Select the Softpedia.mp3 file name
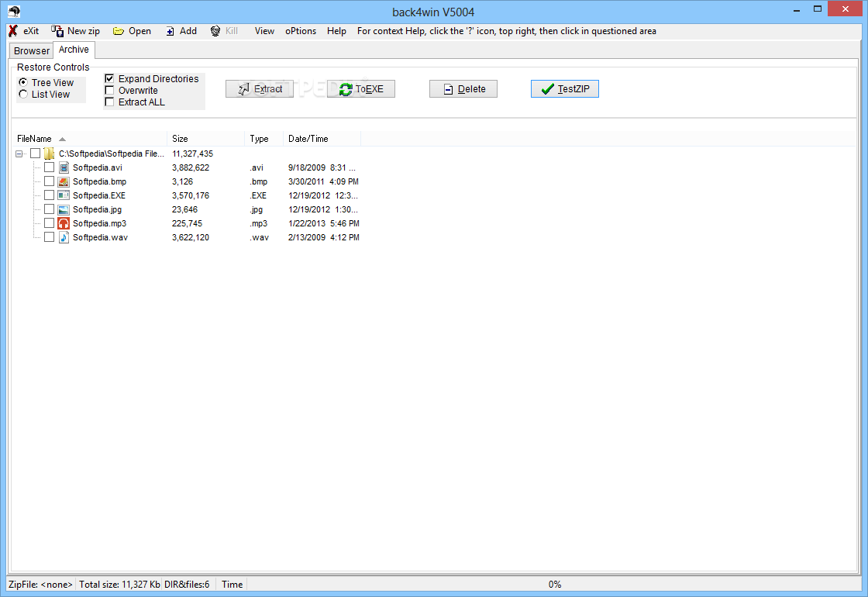The width and height of the screenshot is (868, 597). 100,223
